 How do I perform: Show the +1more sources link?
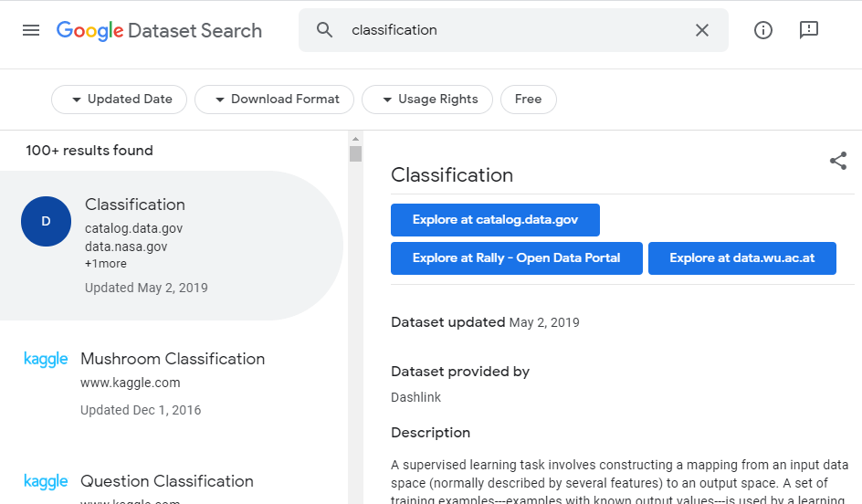point(106,264)
